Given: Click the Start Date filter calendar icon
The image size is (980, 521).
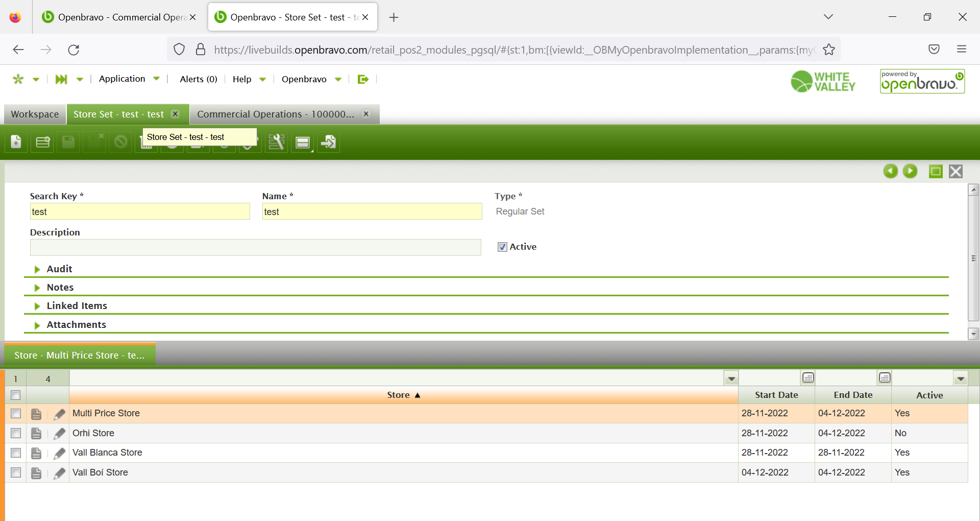Looking at the screenshot, I should pos(807,378).
